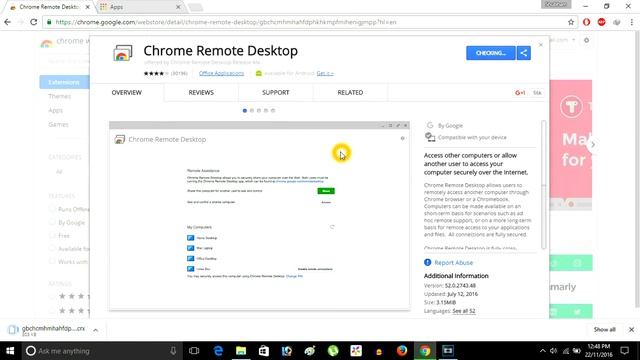Select Extensions in Web Store sidebar
Viewport: 640px width, 360px height.
coord(64,82)
